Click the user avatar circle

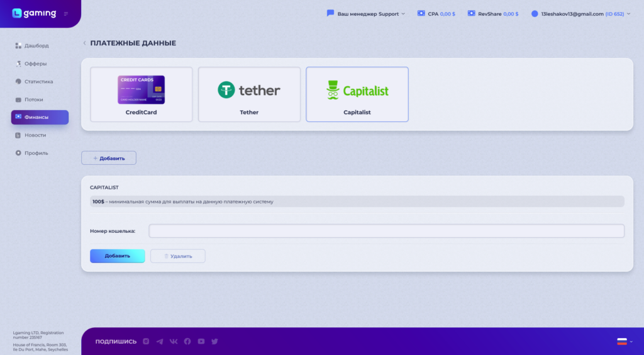tap(535, 14)
